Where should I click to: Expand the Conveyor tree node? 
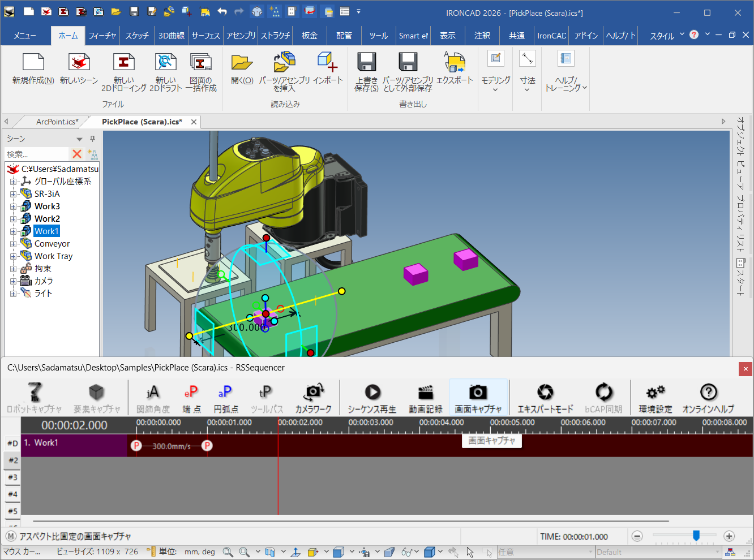click(x=14, y=244)
